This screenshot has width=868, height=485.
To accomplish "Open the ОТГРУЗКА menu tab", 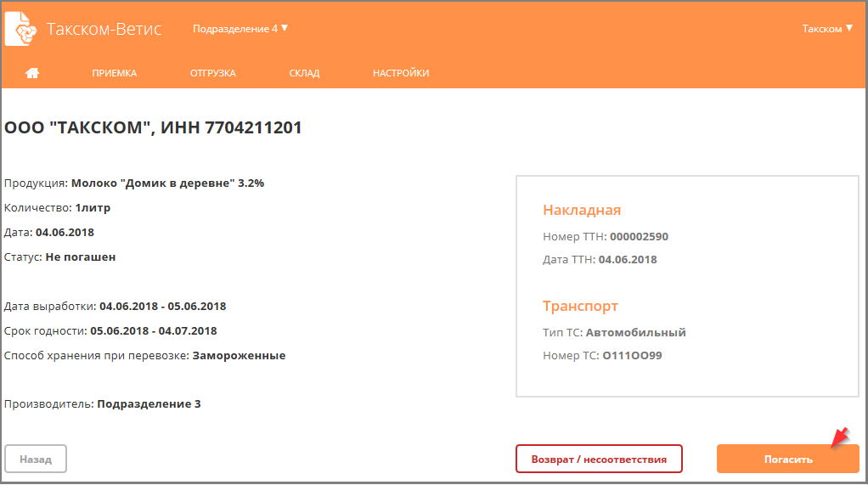I will pos(213,73).
